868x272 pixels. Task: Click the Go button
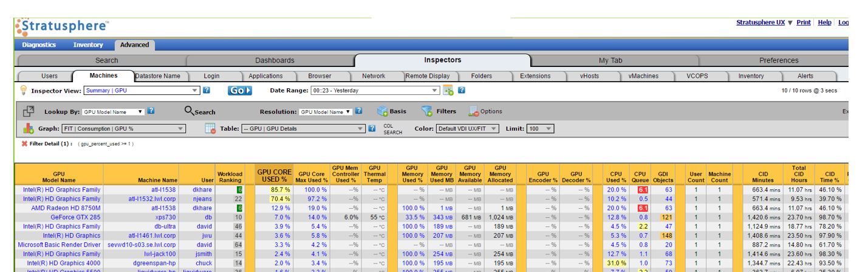(240, 90)
